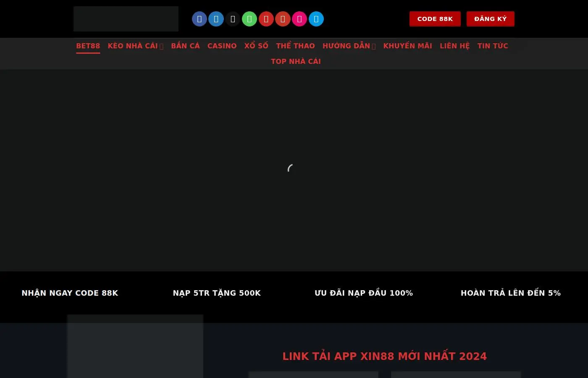The height and width of the screenshot is (378, 588).
Task: Click the ĐĂNG KÝ button
Action: 491,19
